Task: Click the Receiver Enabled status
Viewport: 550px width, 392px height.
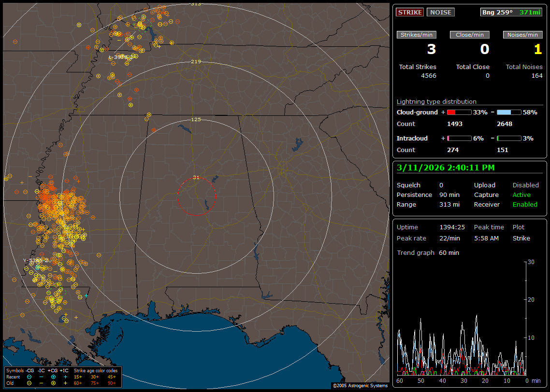Action: pos(525,204)
